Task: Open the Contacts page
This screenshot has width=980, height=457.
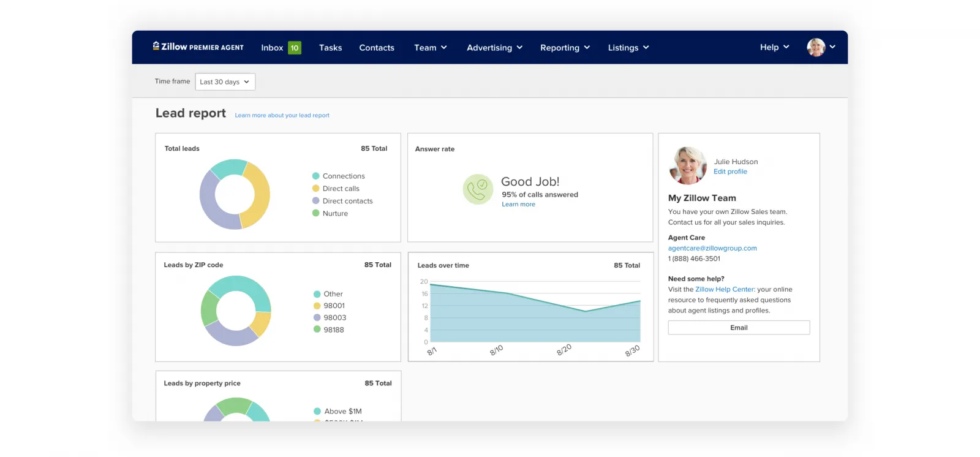Action: point(377,48)
